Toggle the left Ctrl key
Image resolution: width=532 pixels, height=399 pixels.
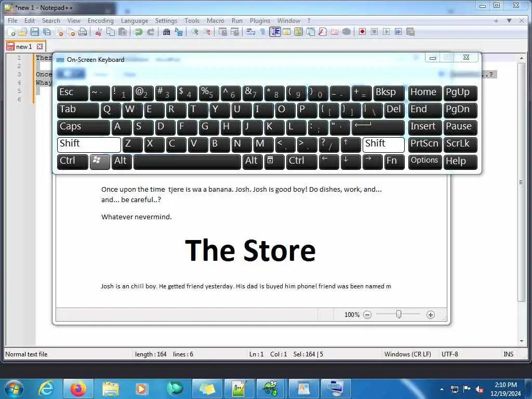tap(72, 162)
